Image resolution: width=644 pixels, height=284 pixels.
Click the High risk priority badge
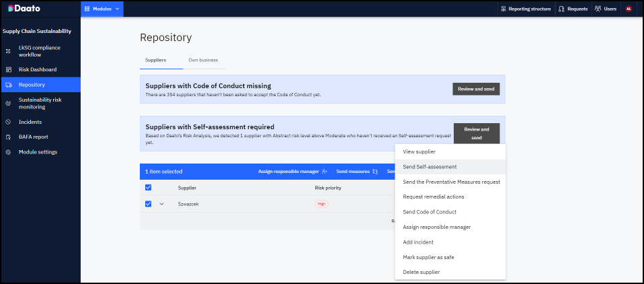(321, 204)
